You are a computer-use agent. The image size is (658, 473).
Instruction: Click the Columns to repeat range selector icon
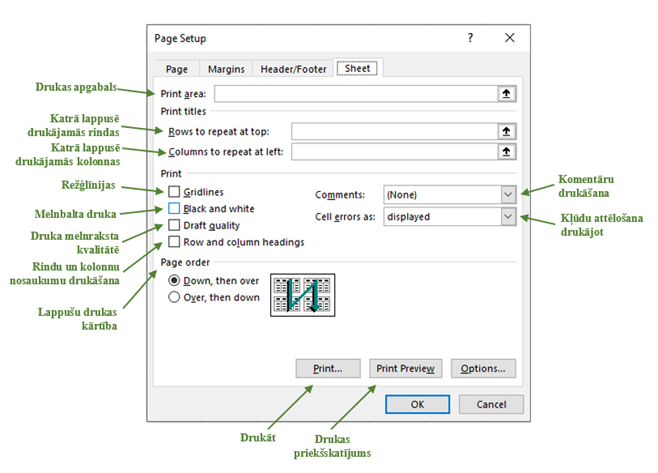pyautogui.click(x=507, y=152)
